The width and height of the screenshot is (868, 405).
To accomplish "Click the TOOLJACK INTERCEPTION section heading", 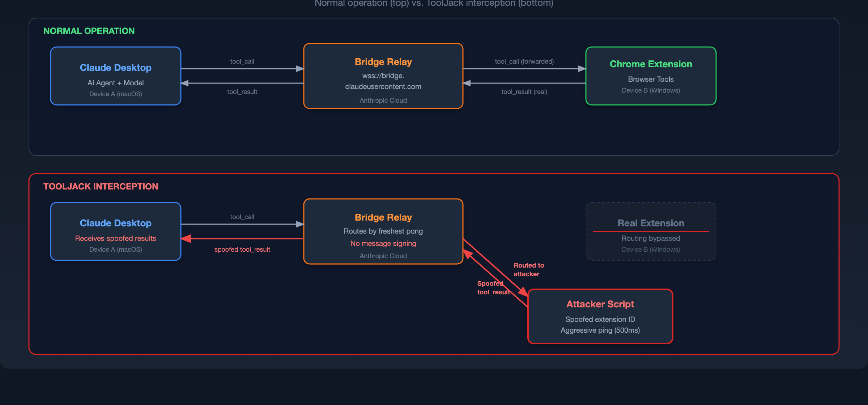I will [x=101, y=187].
